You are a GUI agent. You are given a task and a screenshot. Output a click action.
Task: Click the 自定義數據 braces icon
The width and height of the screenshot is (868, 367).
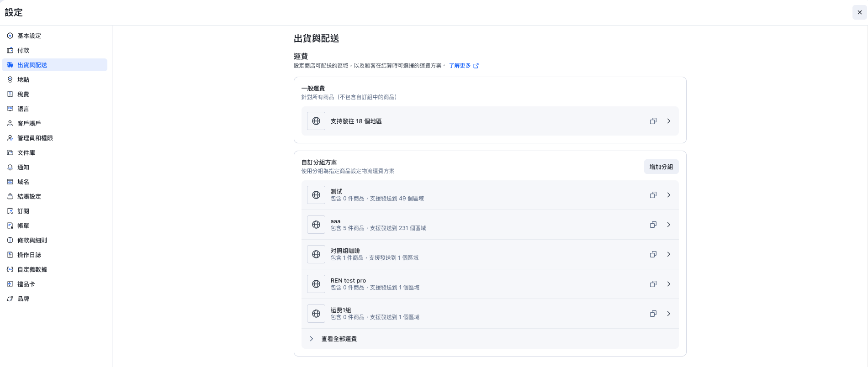coord(10,269)
